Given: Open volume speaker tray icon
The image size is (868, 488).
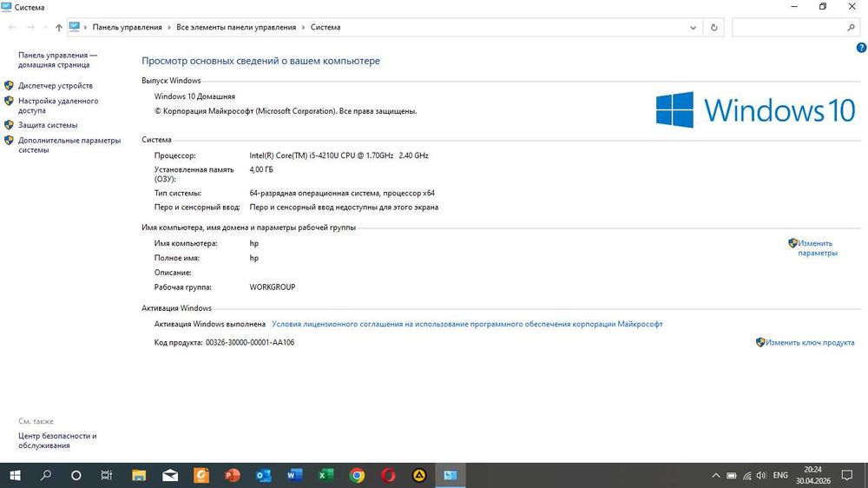Looking at the screenshot, I should pyautogui.click(x=761, y=475).
